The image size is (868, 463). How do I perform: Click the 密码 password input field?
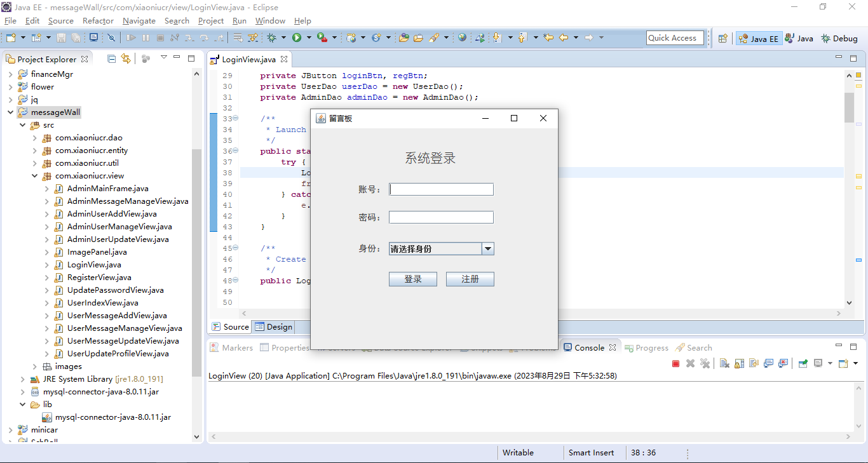pyautogui.click(x=441, y=217)
